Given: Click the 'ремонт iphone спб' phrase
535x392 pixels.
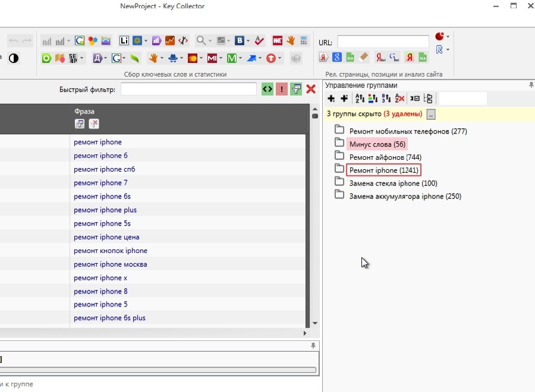Looking at the screenshot, I should (105, 169).
